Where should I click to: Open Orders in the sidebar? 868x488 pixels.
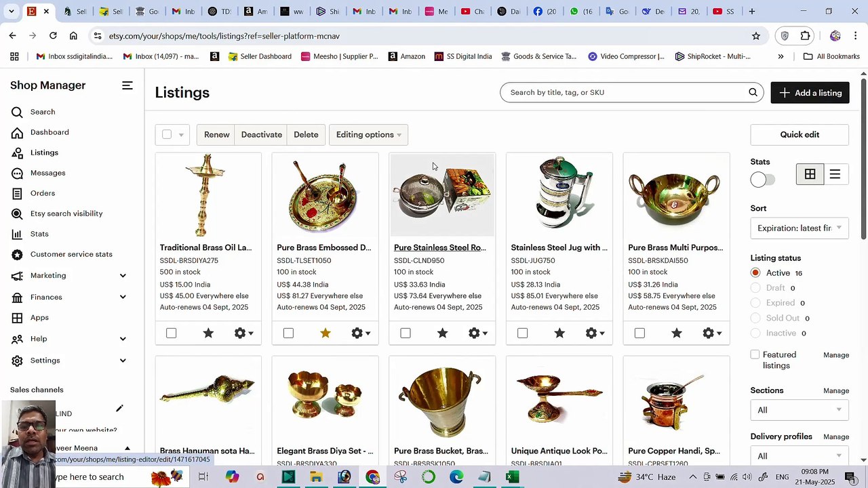(42, 193)
